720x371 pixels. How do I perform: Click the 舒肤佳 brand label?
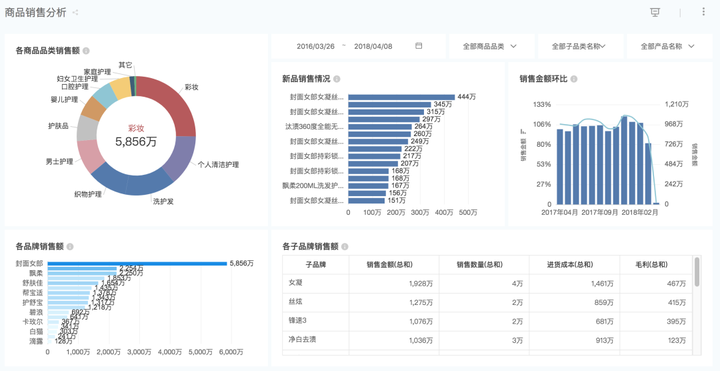[33, 283]
